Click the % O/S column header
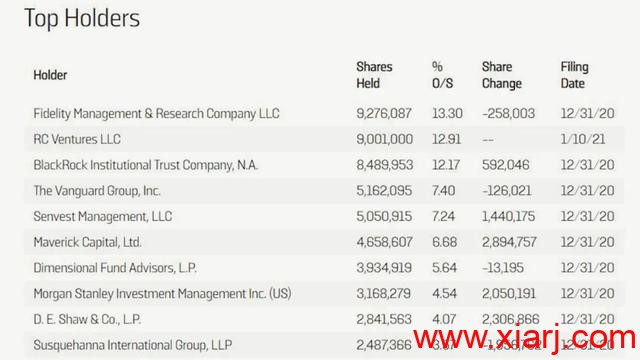Screen dimensions: 640x360 pos(442,75)
